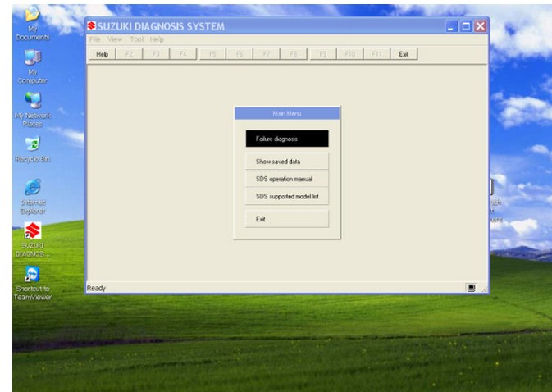The image size is (552, 392).
Task: Click Exit in the Main Menu panel
Action: click(287, 219)
